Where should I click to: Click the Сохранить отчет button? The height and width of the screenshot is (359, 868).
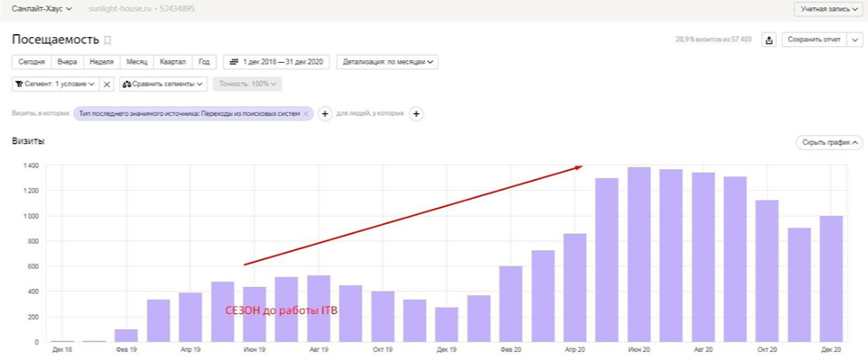pos(814,40)
